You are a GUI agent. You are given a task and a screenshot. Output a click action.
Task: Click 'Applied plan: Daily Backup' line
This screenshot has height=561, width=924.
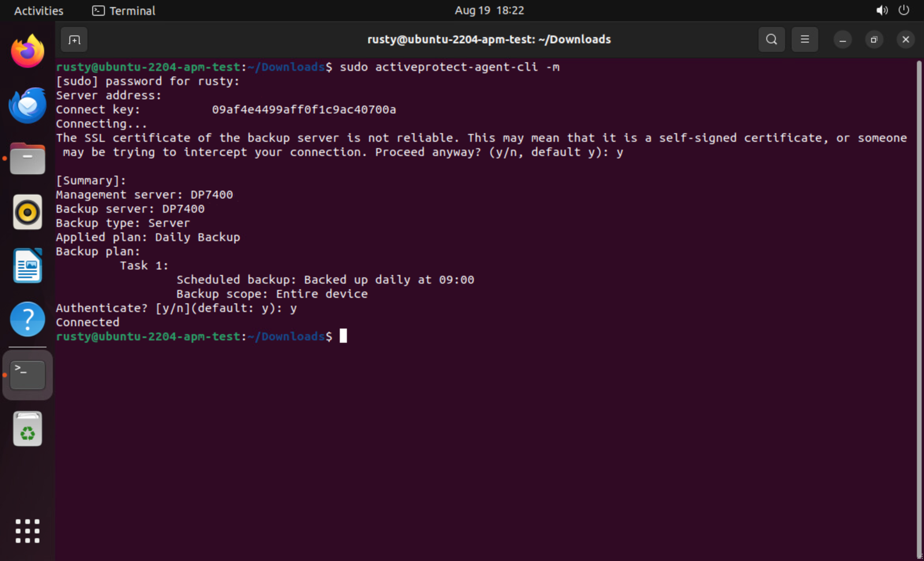148,237
